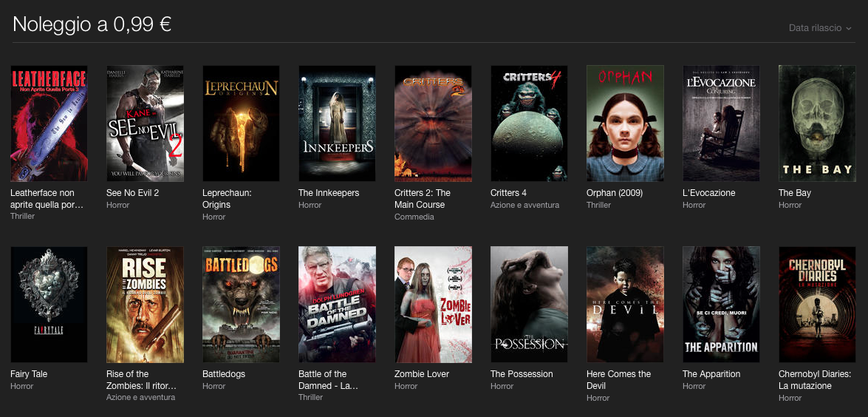This screenshot has width=868, height=417.
Task: Click 'Horror' genre under Chernobyl Diaries
Action: coord(790,398)
